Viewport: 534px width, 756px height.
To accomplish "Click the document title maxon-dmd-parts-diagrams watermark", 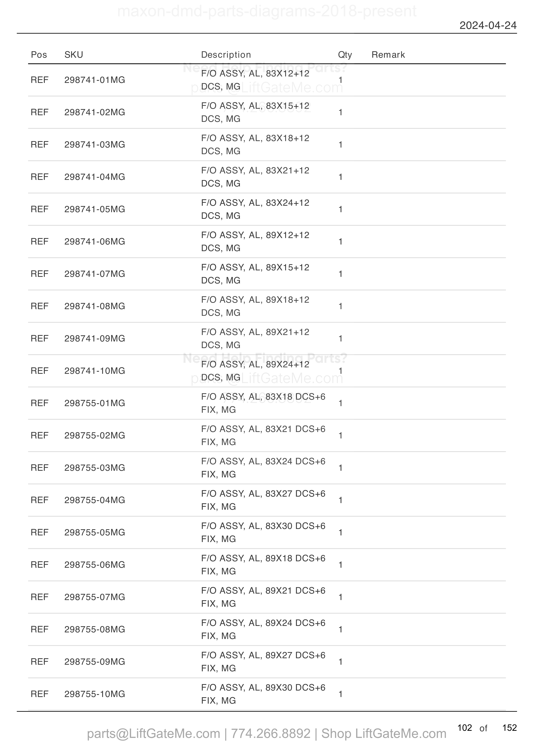I will point(267,11).
